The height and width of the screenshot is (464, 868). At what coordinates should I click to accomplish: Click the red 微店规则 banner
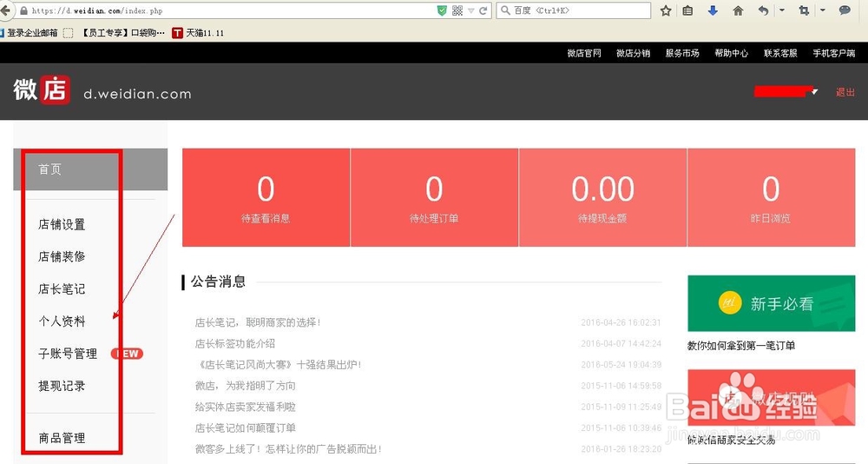click(771, 397)
